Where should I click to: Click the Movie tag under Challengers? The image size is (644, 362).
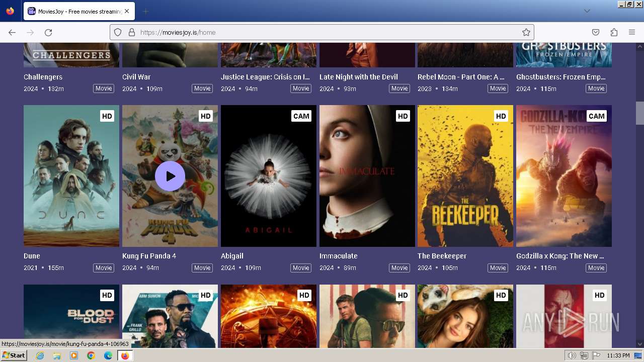(x=104, y=88)
